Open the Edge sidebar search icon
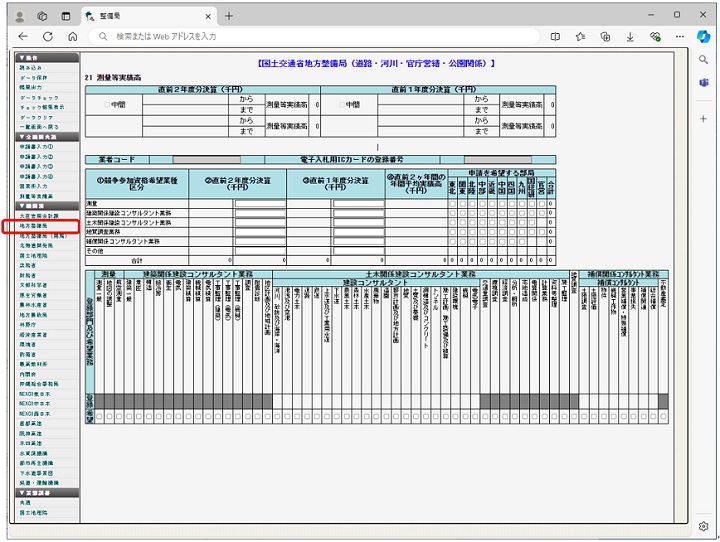Viewport: 720px width, 542px height. [703, 60]
